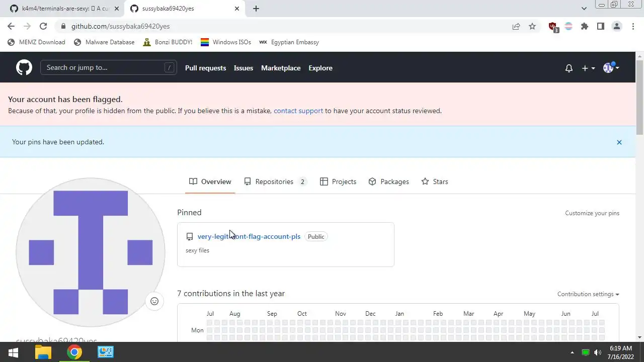
Task: Click the striped flag extension icon
Action: tap(569, 26)
